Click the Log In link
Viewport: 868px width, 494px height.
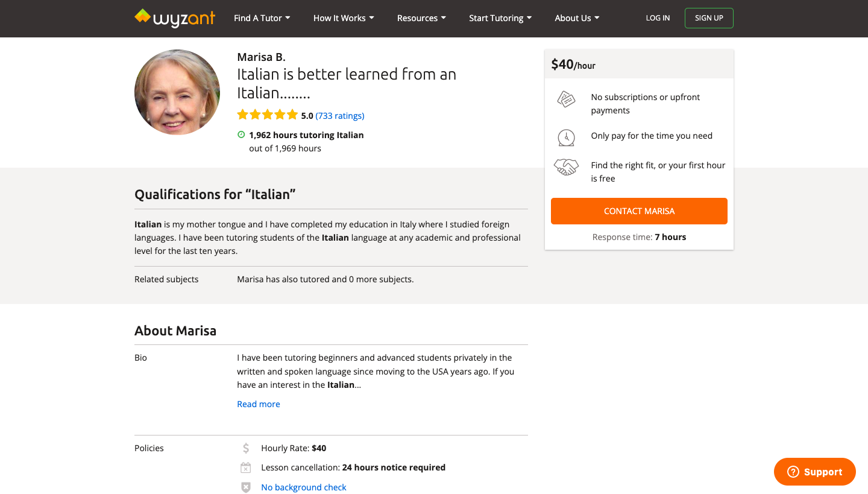pyautogui.click(x=658, y=18)
